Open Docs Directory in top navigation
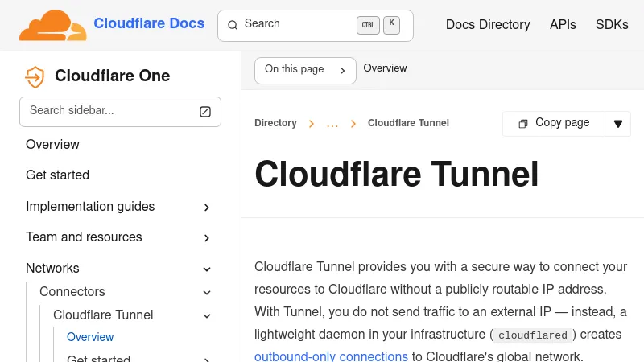The height and width of the screenshot is (362, 644). coord(488,25)
